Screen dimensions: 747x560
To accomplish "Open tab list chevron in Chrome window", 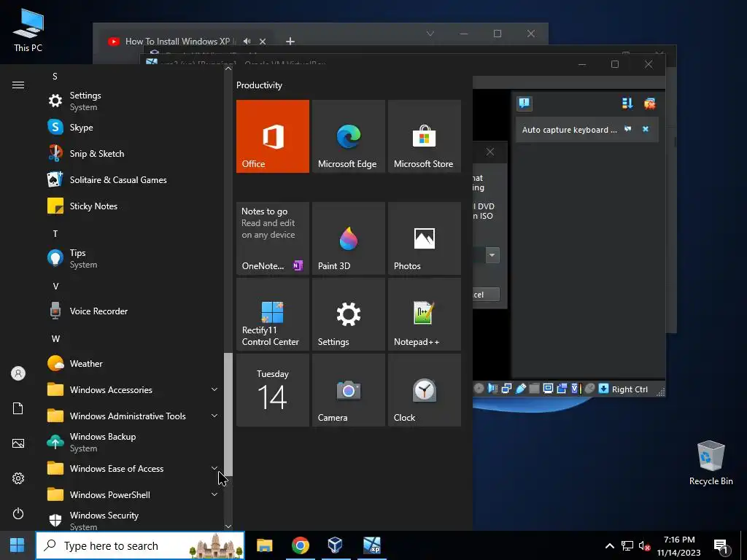I will click(x=430, y=34).
